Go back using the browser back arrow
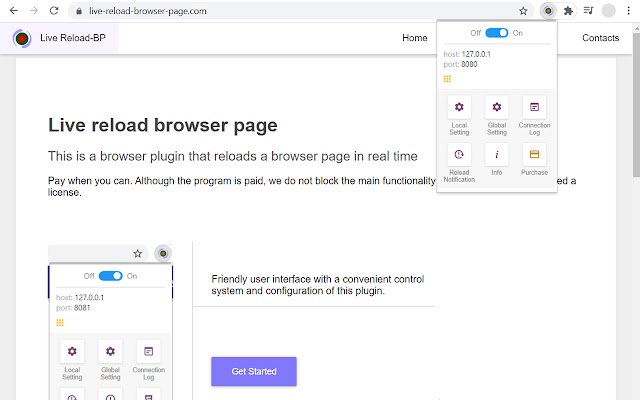Screen dimensions: 640x400 pyautogui.click(x=14, y=11)
